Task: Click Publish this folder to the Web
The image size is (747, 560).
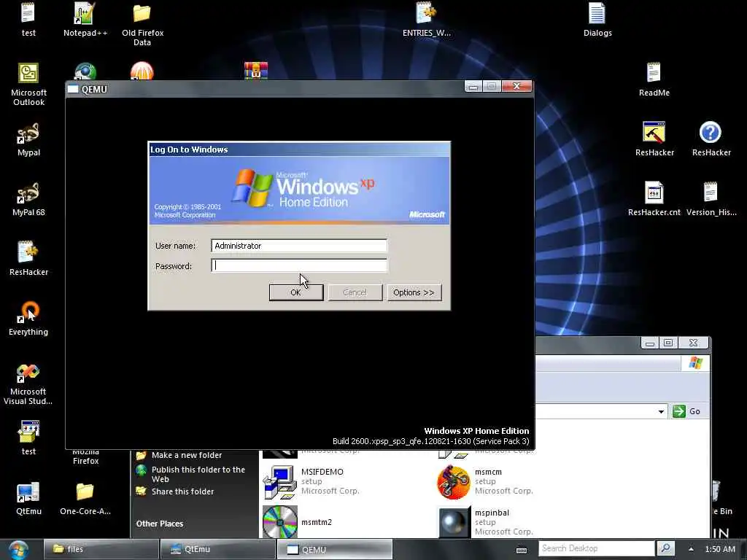Action: click(x=198, y=474)
